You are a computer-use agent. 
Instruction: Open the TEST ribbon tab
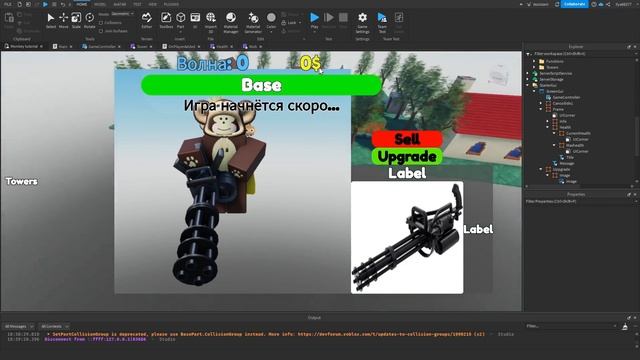137,4
